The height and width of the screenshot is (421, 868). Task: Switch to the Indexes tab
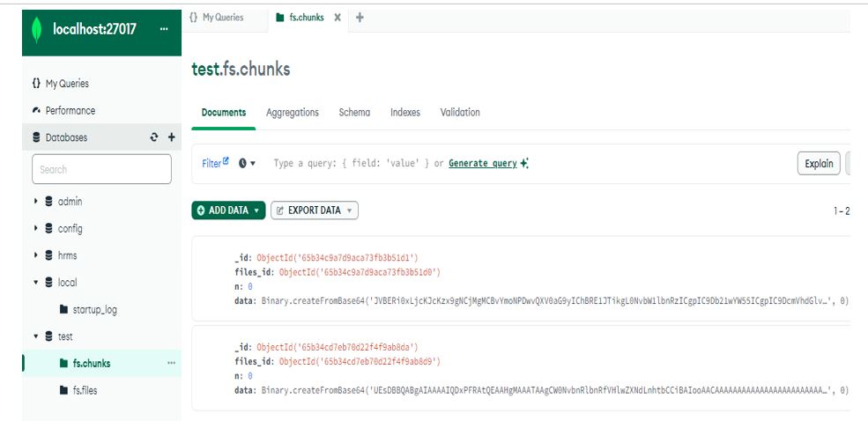405,113
